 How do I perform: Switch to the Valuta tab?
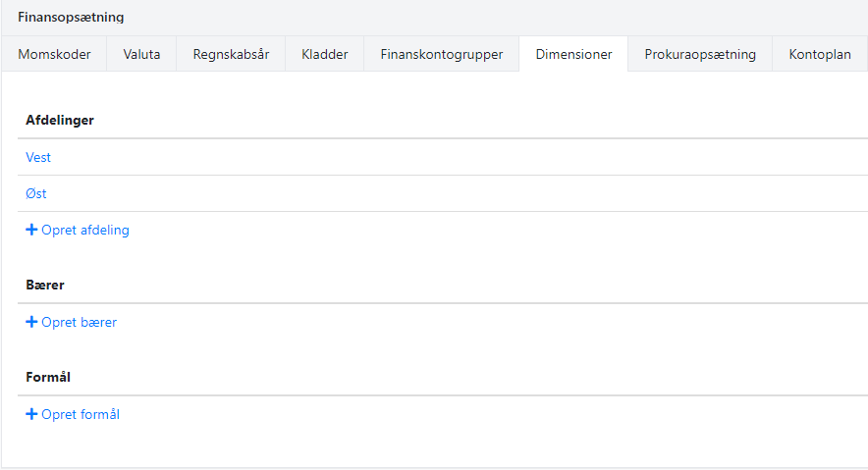click(x=141, y=54)
